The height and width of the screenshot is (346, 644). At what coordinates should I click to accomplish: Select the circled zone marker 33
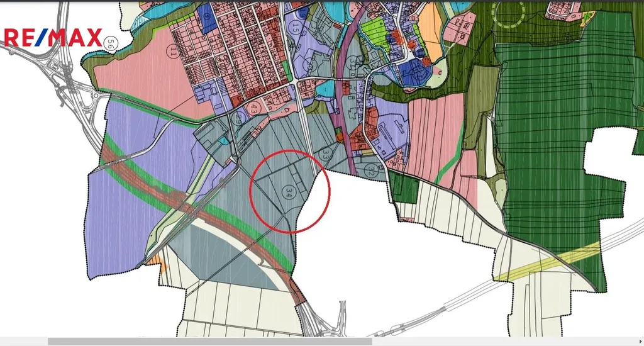click(x=325, y=153)
